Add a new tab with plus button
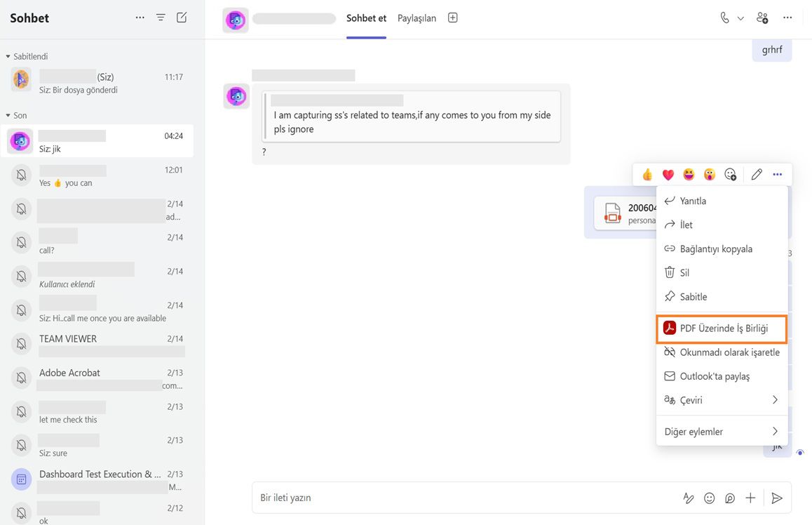 (x=452, y=18)
